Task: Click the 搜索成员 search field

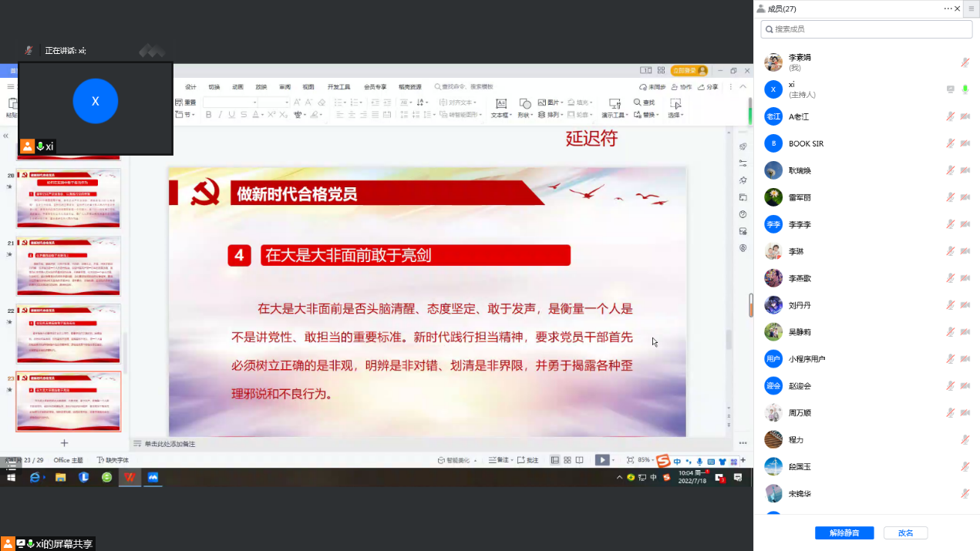Action: click(x=866, y=29)
